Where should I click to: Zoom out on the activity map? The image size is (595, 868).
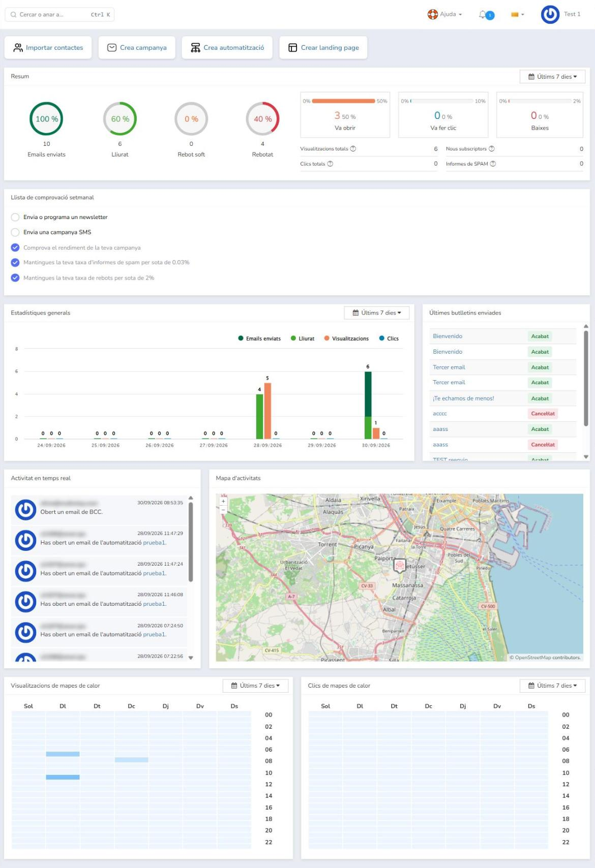point(223,509)
